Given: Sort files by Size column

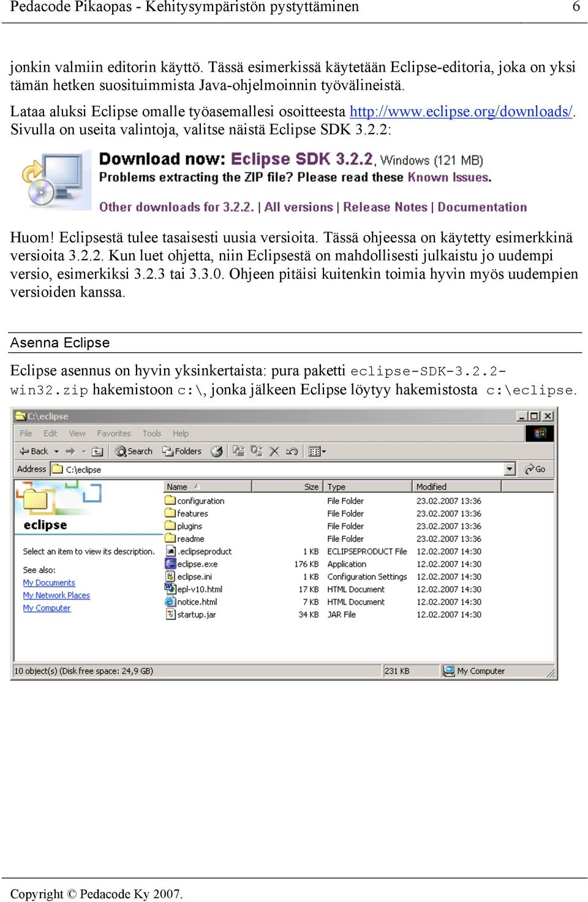Looking at the screenshot, I should point(286,487).
